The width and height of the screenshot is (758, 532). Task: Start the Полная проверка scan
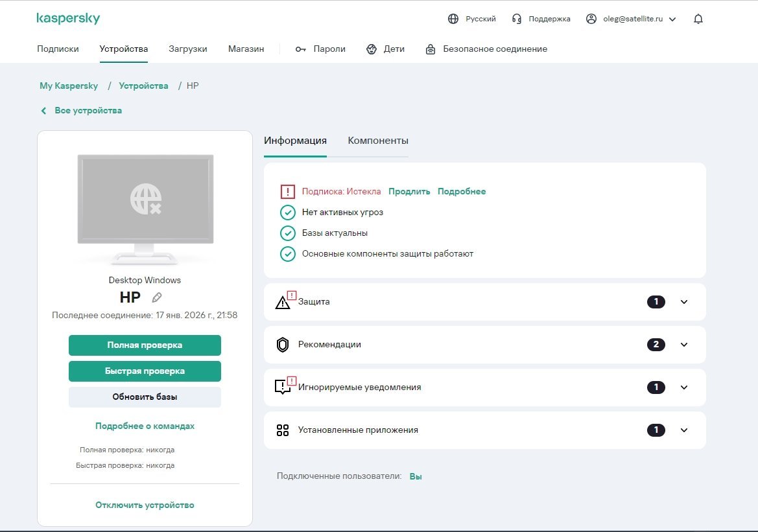pyautogui.click(x=145, y=345)
